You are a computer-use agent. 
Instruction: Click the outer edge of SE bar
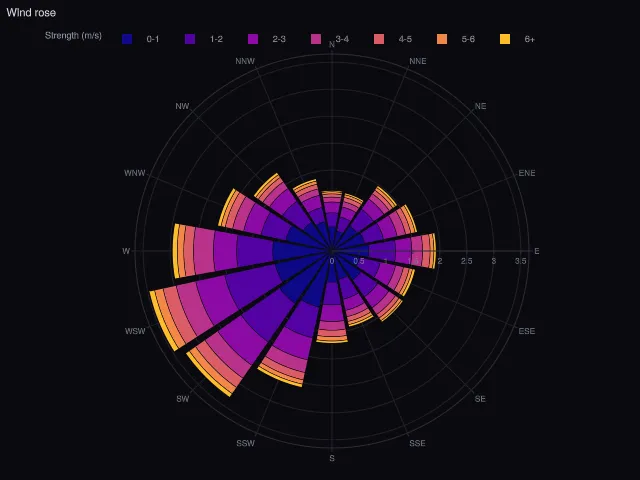393,311
